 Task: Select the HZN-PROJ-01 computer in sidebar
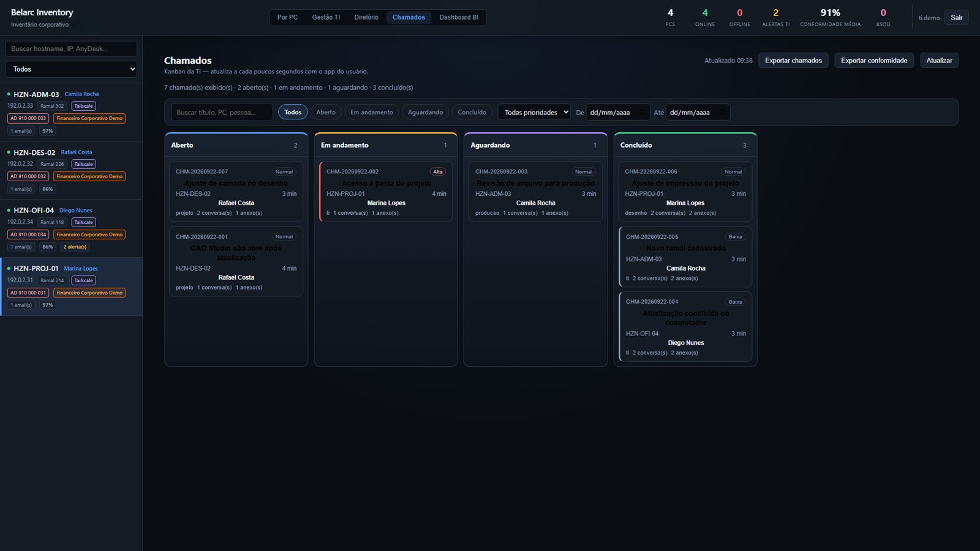pos(71,287)
